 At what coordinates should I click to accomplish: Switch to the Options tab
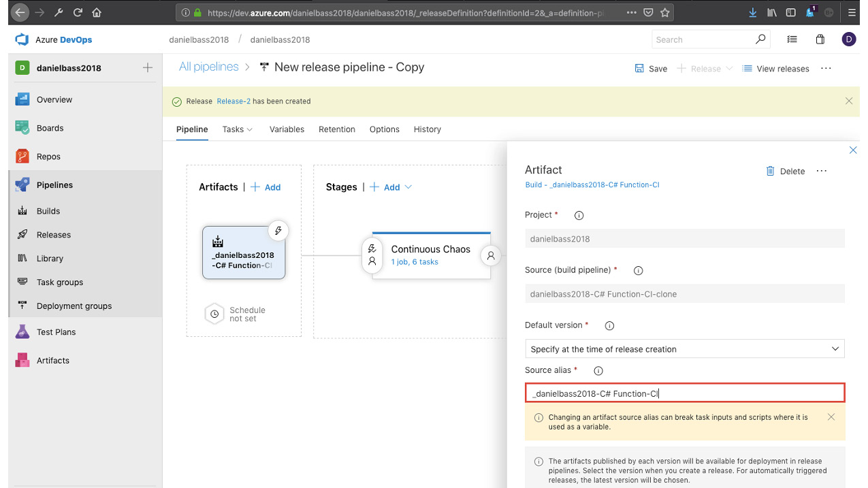pyautogui.click(x=385, y=129)
